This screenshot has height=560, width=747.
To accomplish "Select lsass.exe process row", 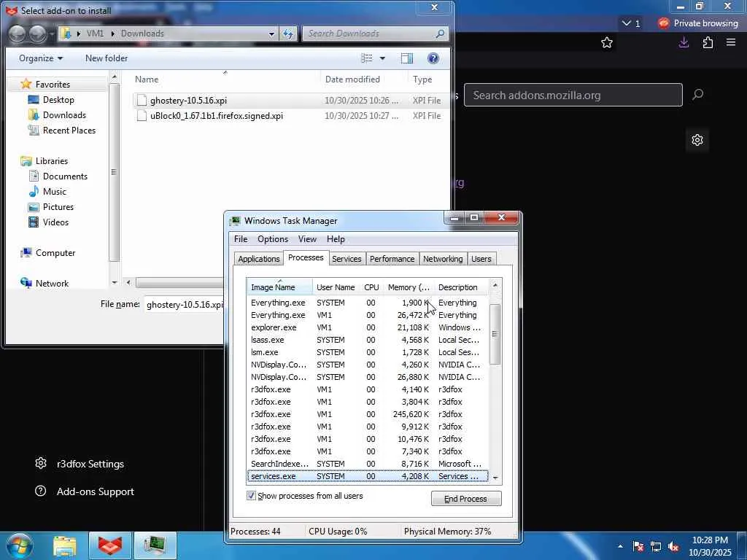I will [x=367, y=340].
